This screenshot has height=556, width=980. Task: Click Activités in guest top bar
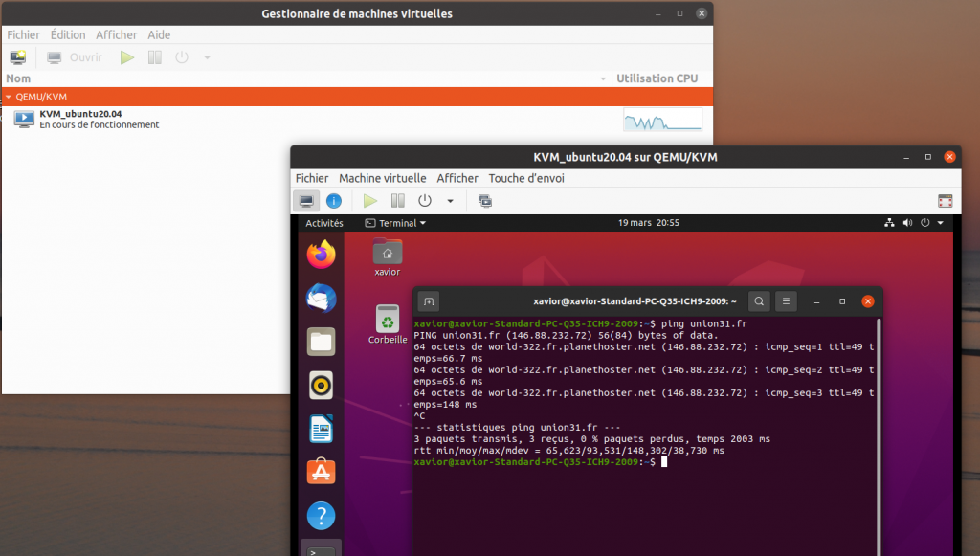click(323, 223)
